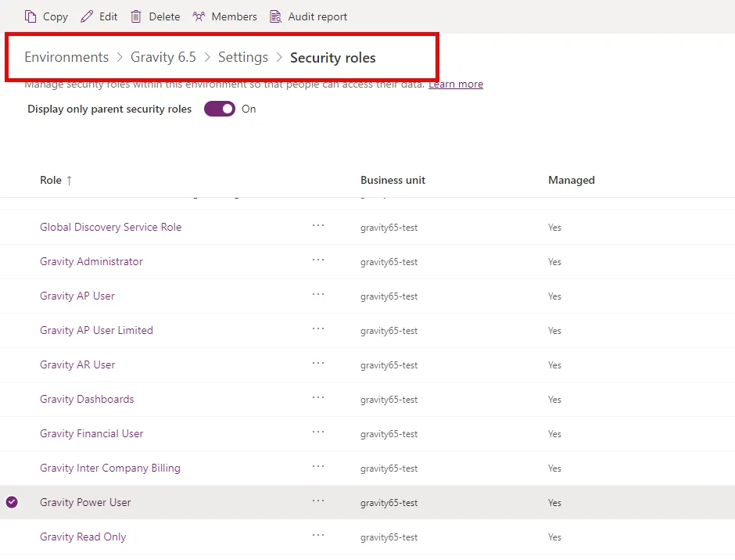
Task: Click the Edit pencil icon
Action: 87,17
